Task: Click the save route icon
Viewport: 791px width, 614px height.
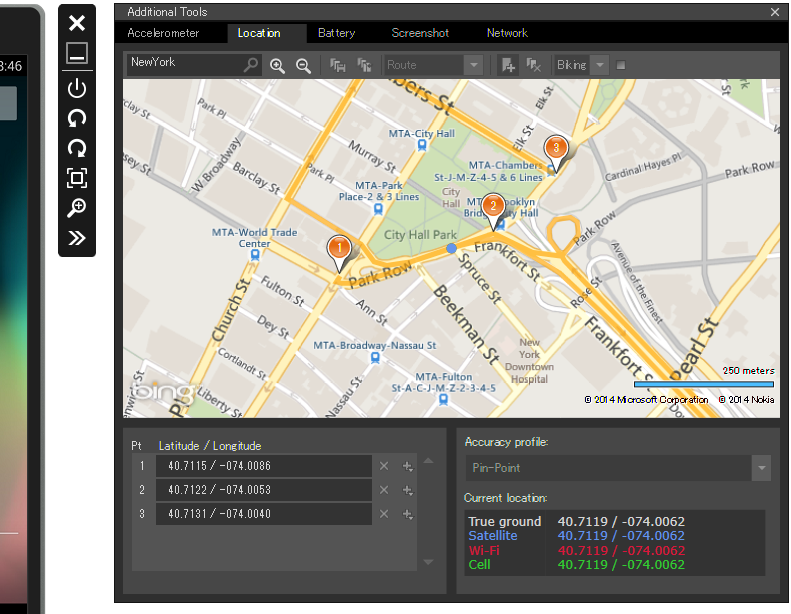Action: (337, 65)
